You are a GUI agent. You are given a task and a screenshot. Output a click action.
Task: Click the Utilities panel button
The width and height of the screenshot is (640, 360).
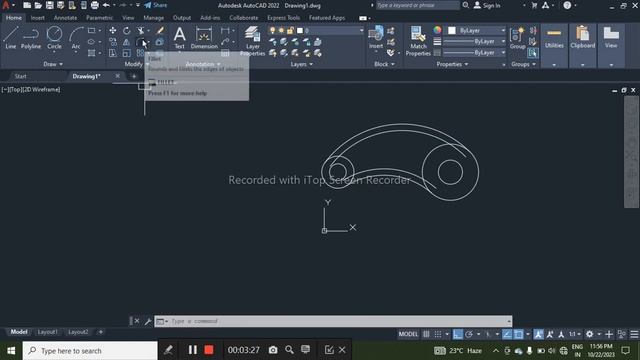(554, 38)
